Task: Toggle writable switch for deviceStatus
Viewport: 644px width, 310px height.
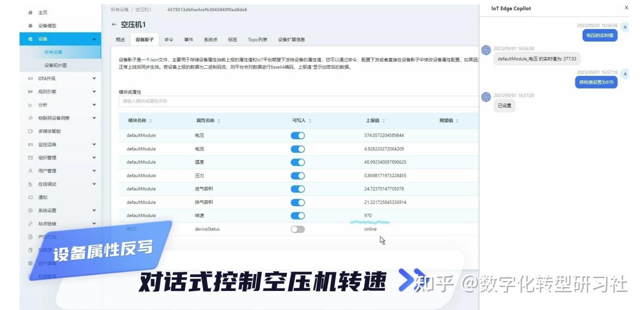Action: 298,229
